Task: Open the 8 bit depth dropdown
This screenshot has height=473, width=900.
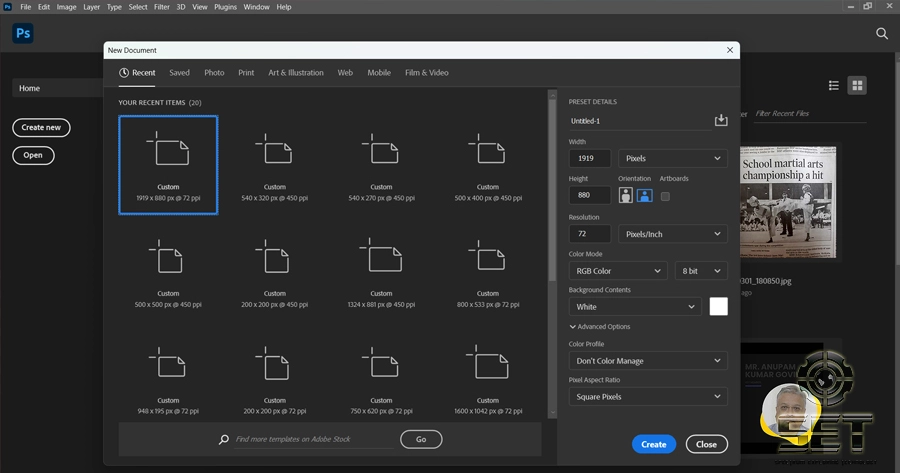Action: point(701,271)
